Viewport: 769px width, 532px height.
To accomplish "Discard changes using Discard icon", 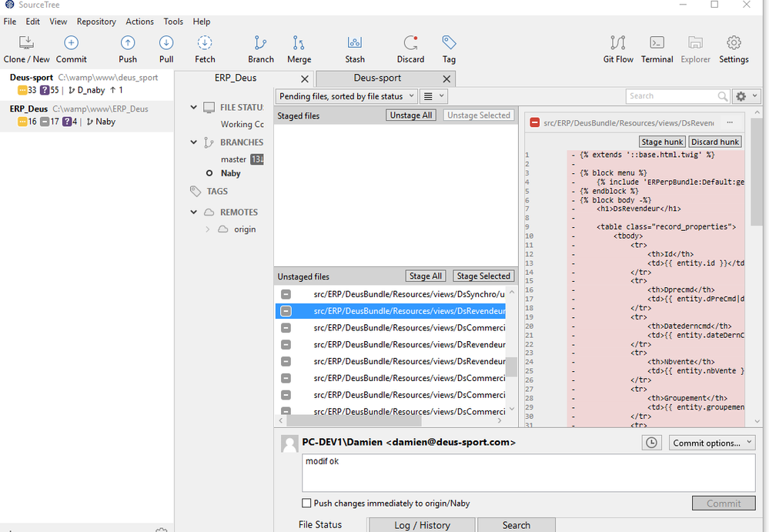I will pos(410,49).
